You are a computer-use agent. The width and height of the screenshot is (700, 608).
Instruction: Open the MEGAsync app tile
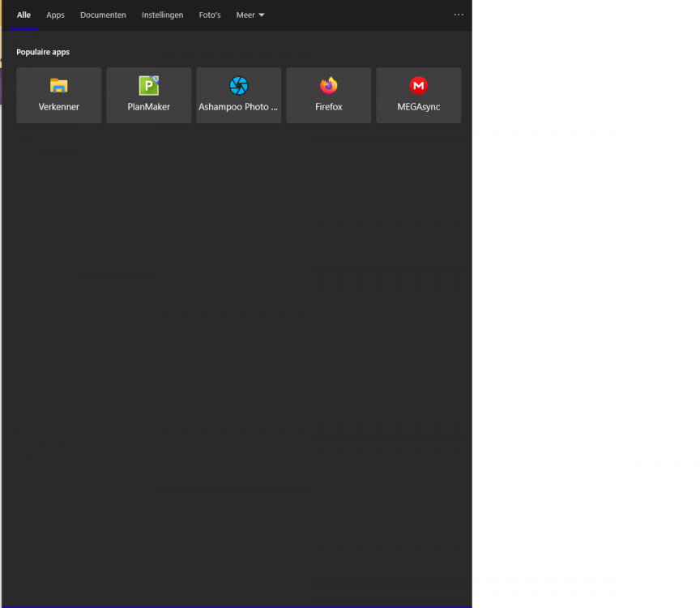(x=418, y=95)
